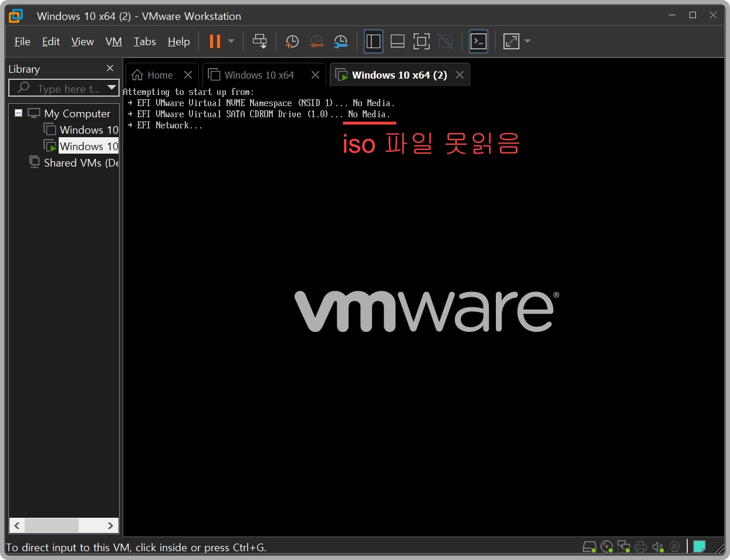Maximize the VMware Workstation window
The width and height of the screenshot is (730, 560).
pos(692,15)
